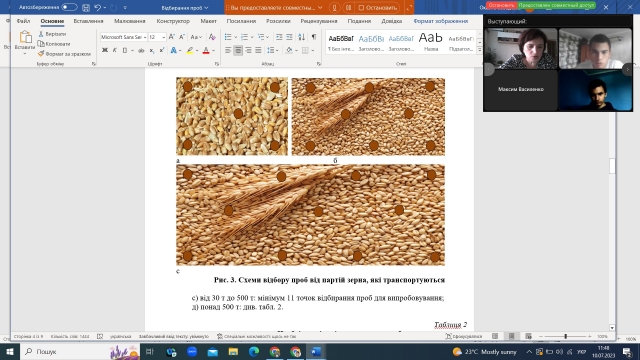The image size is (640, 360).
Task: Click the Increase Font Size icon
Action: point(171,37)
